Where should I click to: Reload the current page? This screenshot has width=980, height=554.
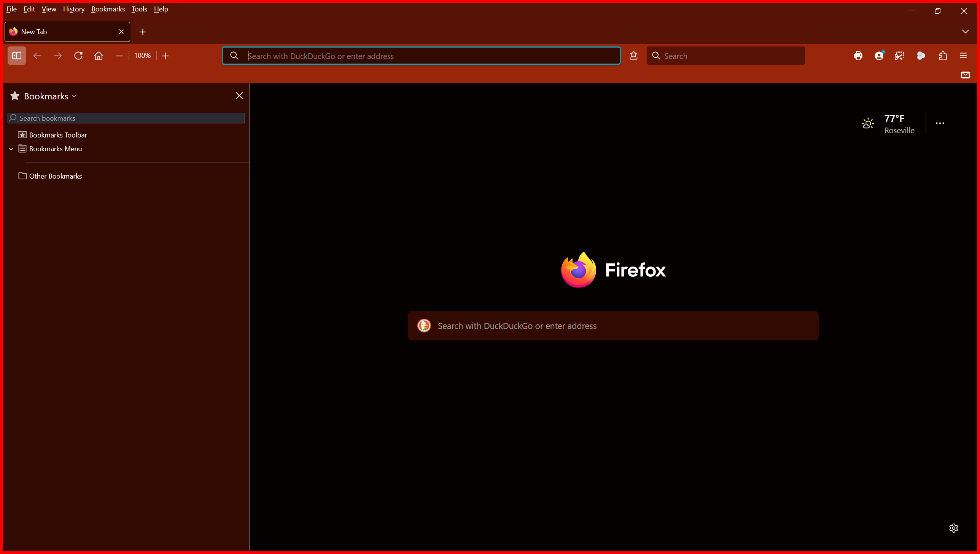tap(78, 56)
